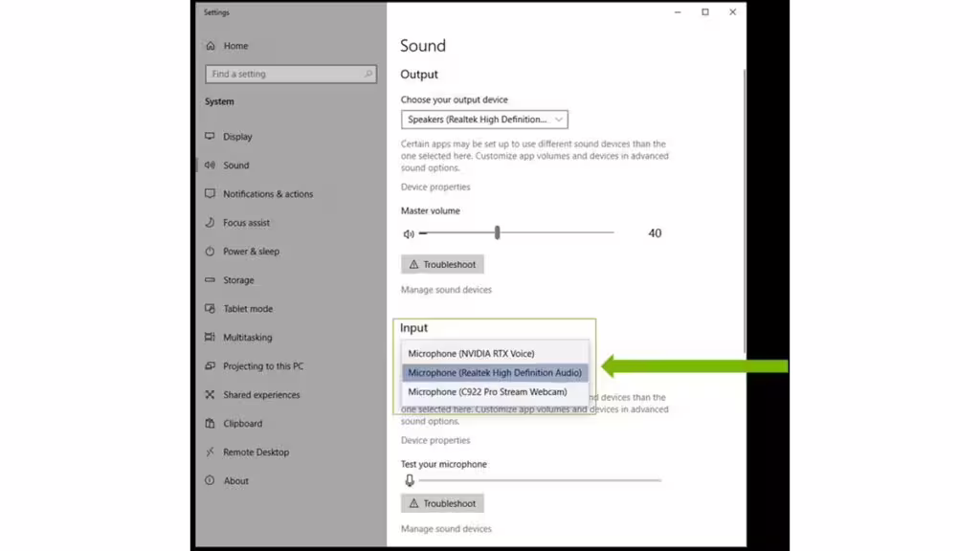Click the Storage drive icon
This screenshot has height=551, width=980.
pos(210,280)
